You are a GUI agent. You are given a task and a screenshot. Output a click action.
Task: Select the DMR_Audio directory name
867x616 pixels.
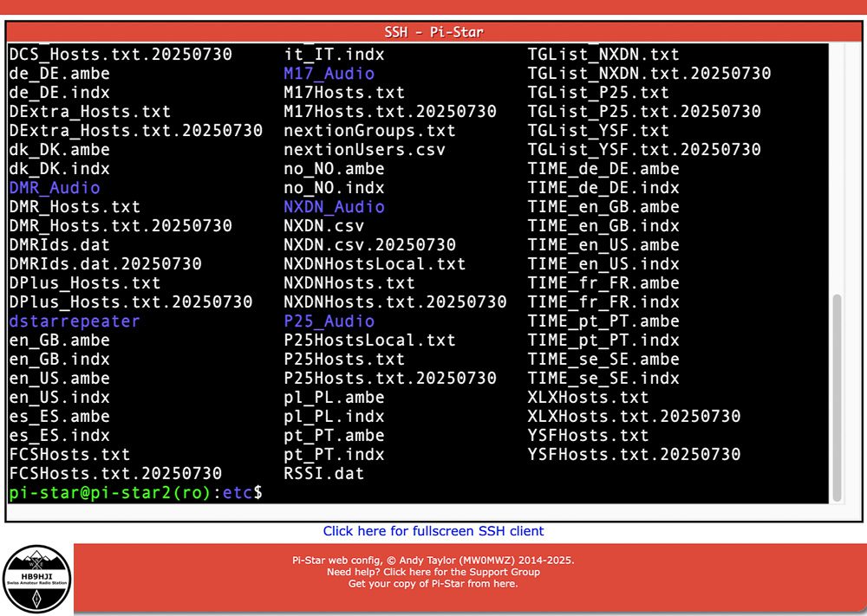(x=54, y=188)
